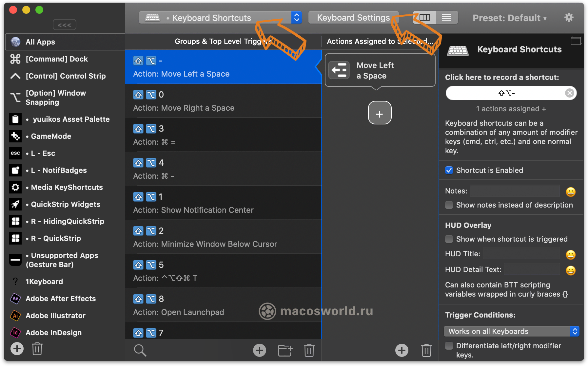This screenshot has width=588, height=366.
Task: Select shortcut row with Action: ⌃⌥⇧⌘ T
Action: [x=223, y=271]
